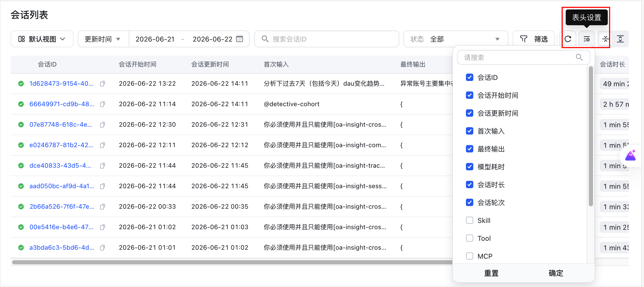Click the @detective-cohort input cell
The image size is (644, 287).
tap(292, 104)
